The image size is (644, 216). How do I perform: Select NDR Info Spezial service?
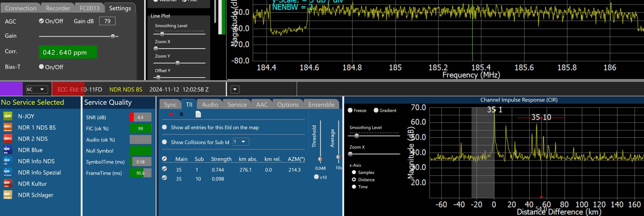(x=39, y=173)
